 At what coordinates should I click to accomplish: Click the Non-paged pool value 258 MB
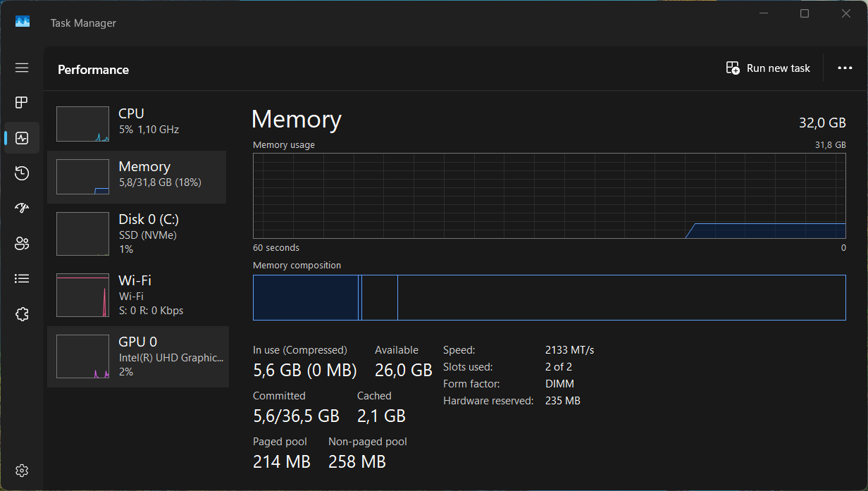tap(357, 462)
